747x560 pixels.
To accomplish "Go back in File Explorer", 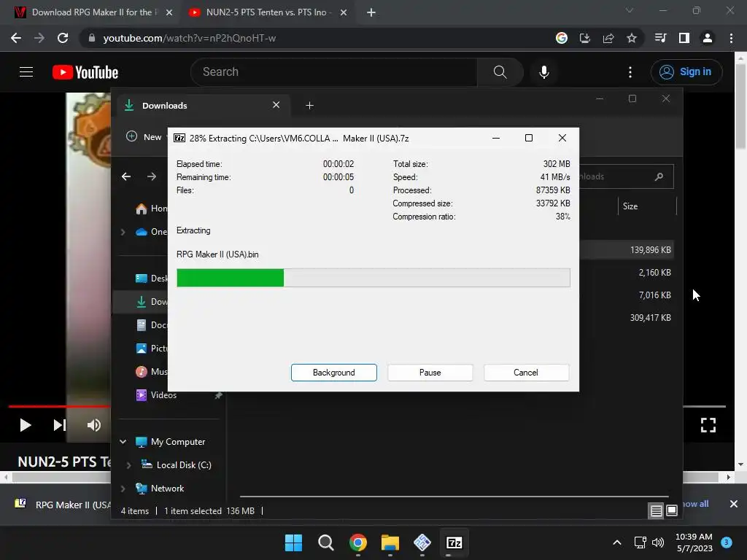I will [126, 176].
